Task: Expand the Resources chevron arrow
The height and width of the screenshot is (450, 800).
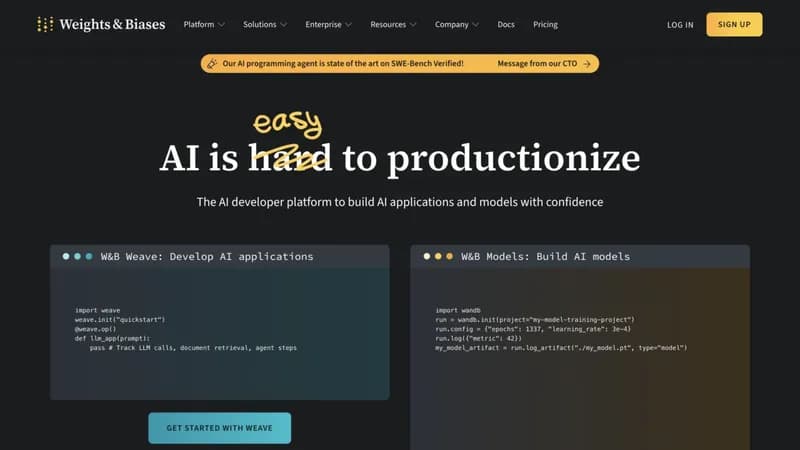Action: (x=413, y=24)
